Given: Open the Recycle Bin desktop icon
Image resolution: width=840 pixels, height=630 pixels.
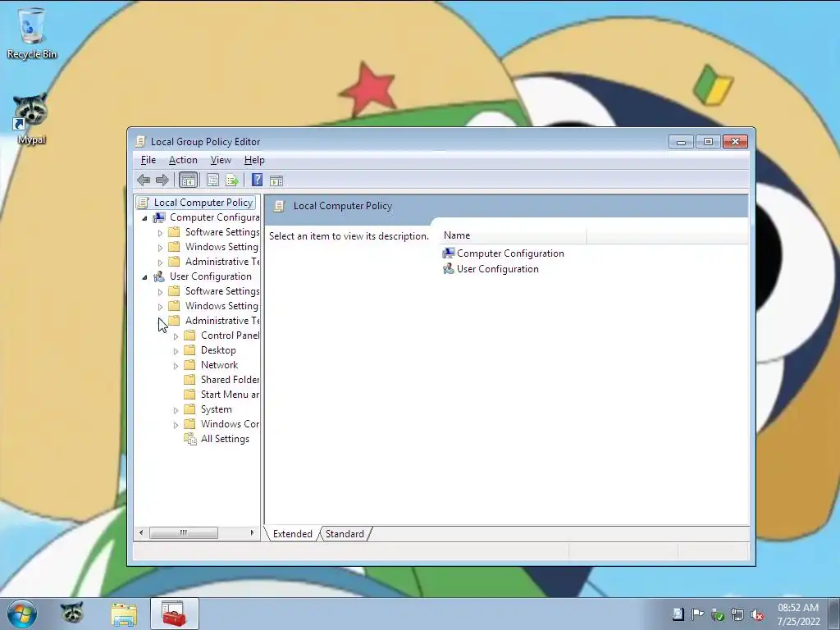Looking at the screenshot, I should coord(32,33).
